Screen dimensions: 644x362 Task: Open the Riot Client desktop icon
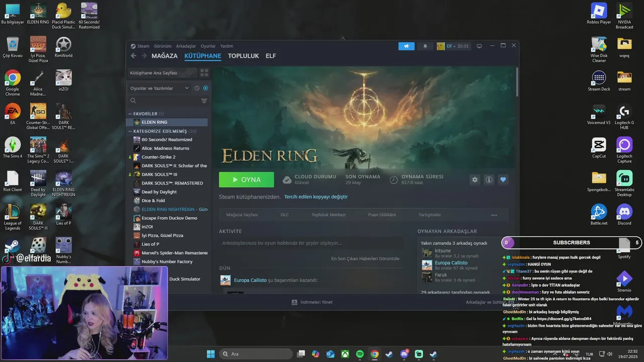13,182
